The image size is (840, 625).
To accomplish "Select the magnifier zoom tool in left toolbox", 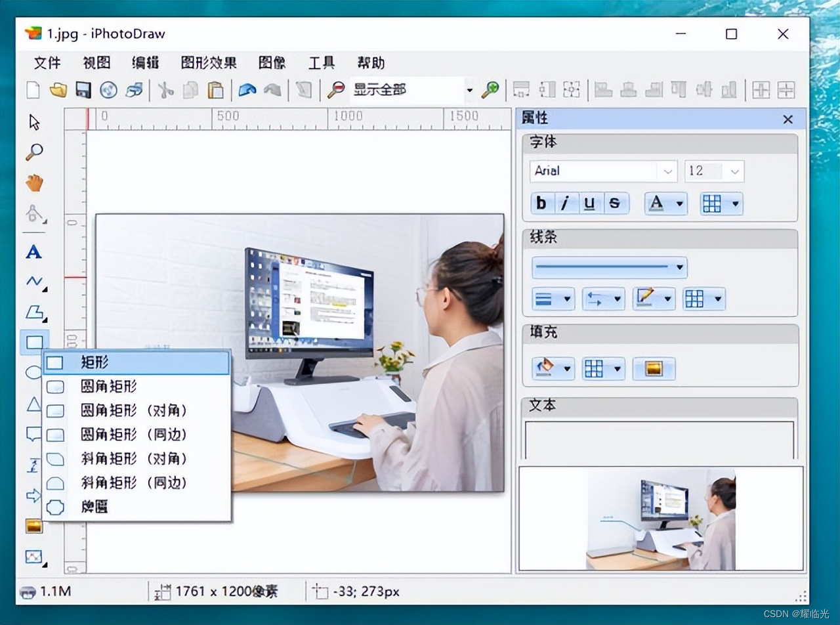I will tap(34, 152).
